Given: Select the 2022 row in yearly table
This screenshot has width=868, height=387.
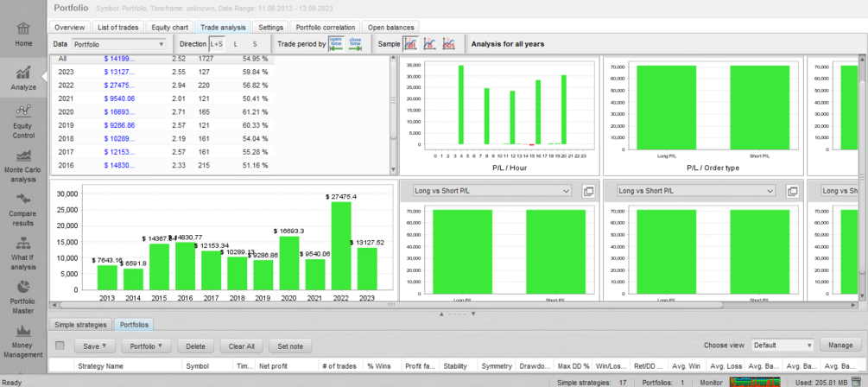Looking at the screenshot, I should tap(163, 86).
